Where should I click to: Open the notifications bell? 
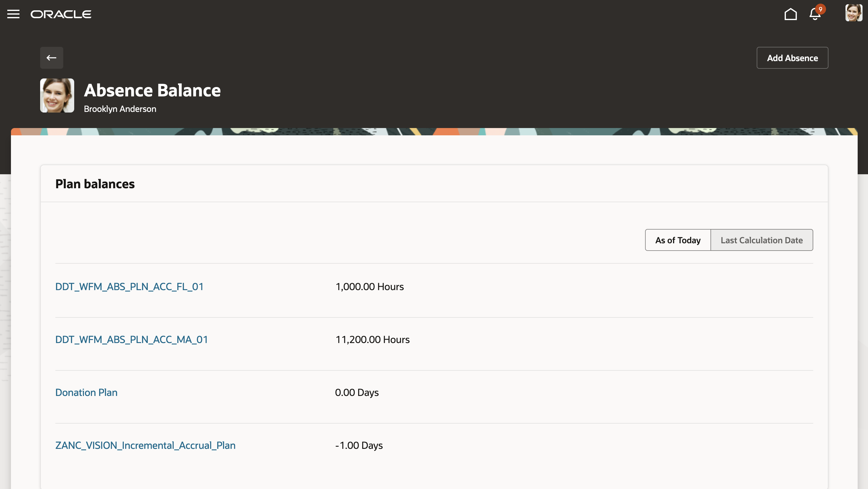point(814,15)
